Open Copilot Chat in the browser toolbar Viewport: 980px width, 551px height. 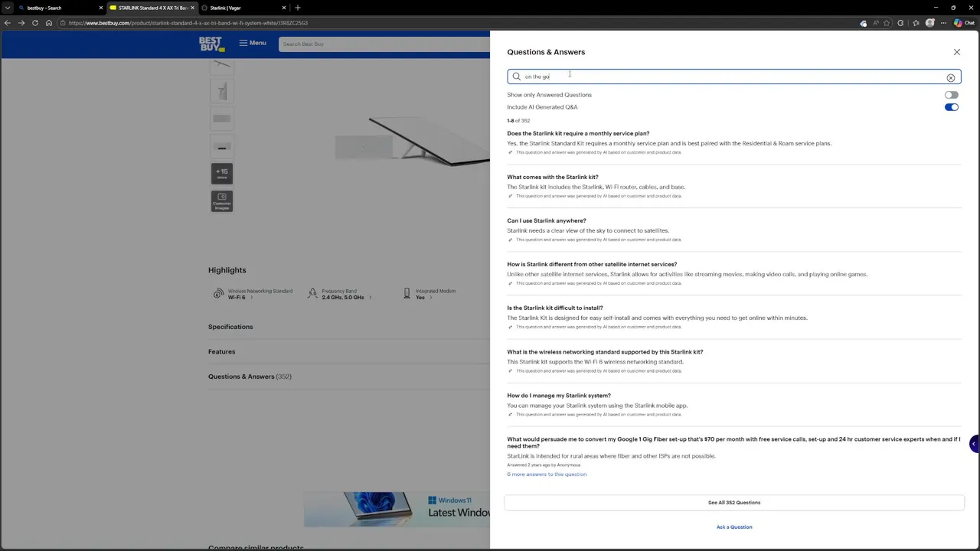(963, 23)
